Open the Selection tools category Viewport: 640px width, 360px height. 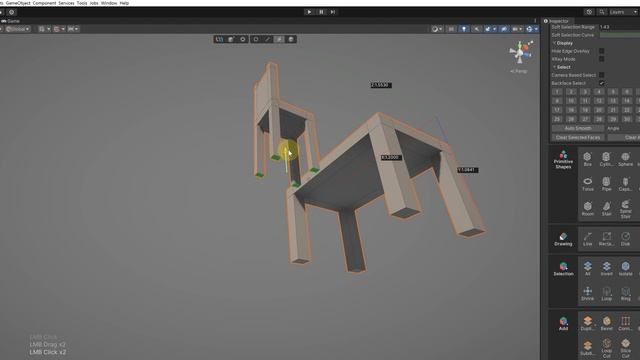563,269
